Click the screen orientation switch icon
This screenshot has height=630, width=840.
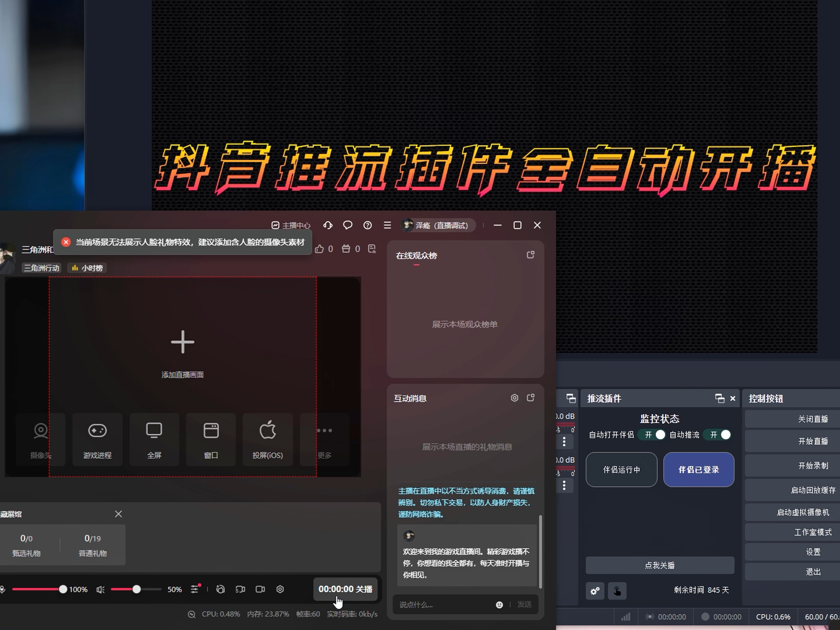[241, 589]
